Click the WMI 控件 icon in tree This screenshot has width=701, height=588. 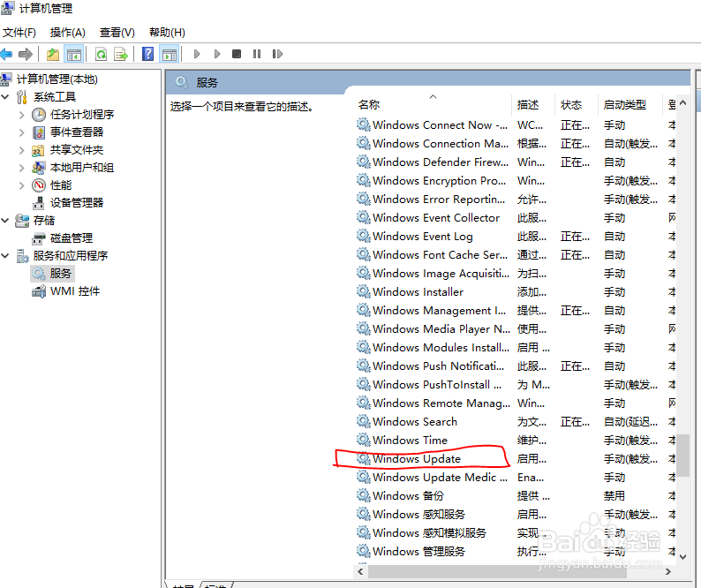pos(39,291)
